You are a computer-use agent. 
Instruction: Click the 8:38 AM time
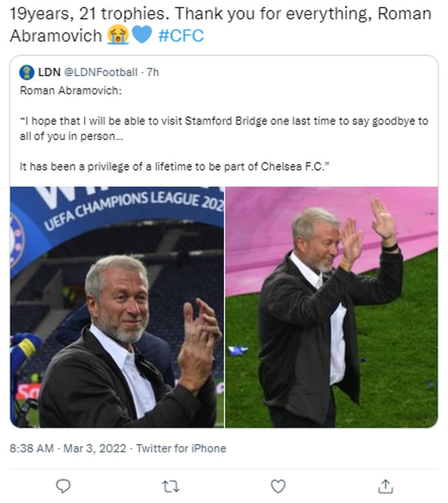32,449
